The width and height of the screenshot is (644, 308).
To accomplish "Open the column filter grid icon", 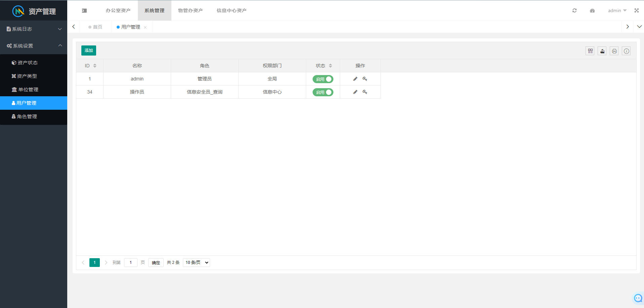I will [590, 51].
